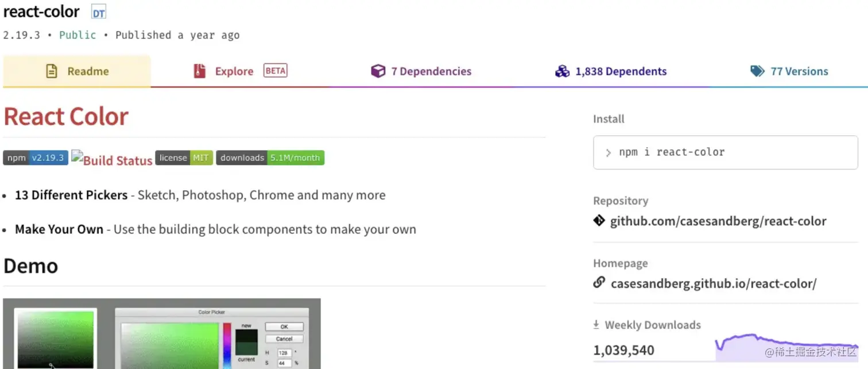Click the license MIT badge

[x=184, y=157]
